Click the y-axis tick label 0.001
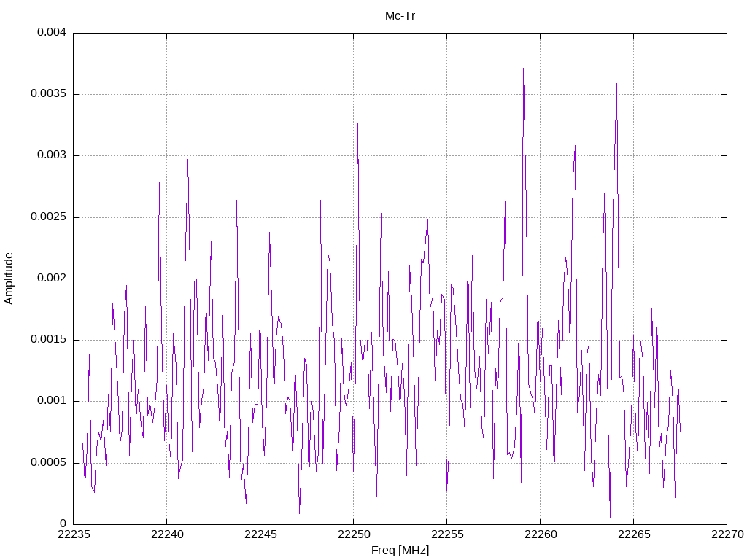 point(52,401)
